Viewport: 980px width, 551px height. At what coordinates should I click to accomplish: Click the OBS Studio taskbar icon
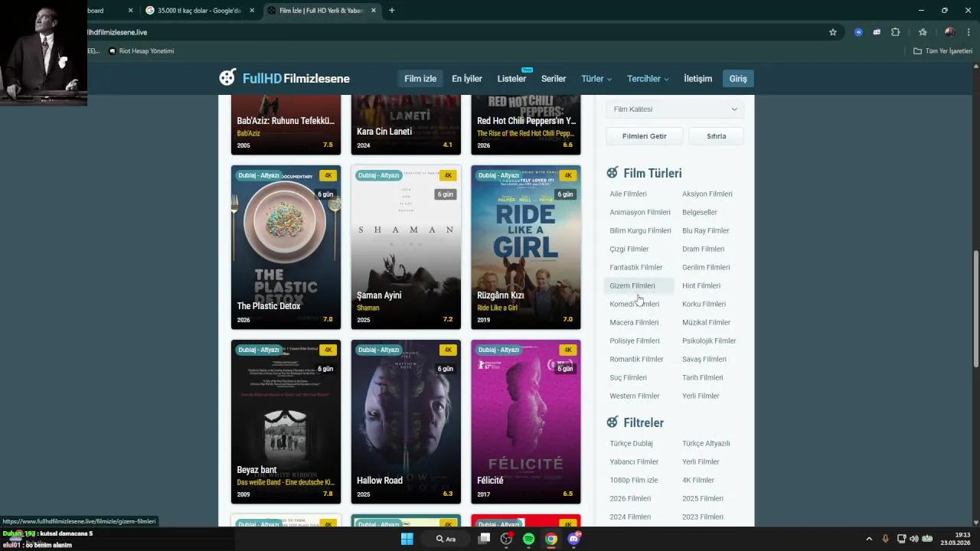506,539
